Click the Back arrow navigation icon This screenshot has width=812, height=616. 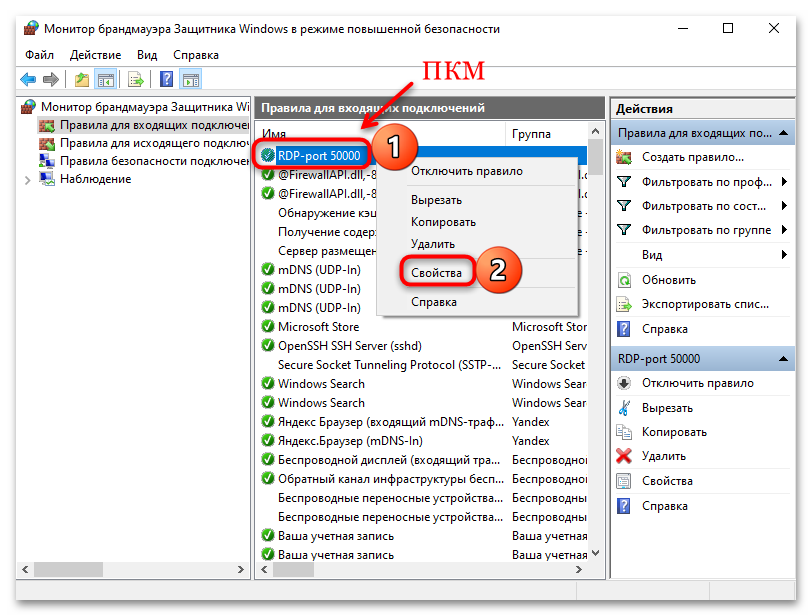(x=27, y=79)
